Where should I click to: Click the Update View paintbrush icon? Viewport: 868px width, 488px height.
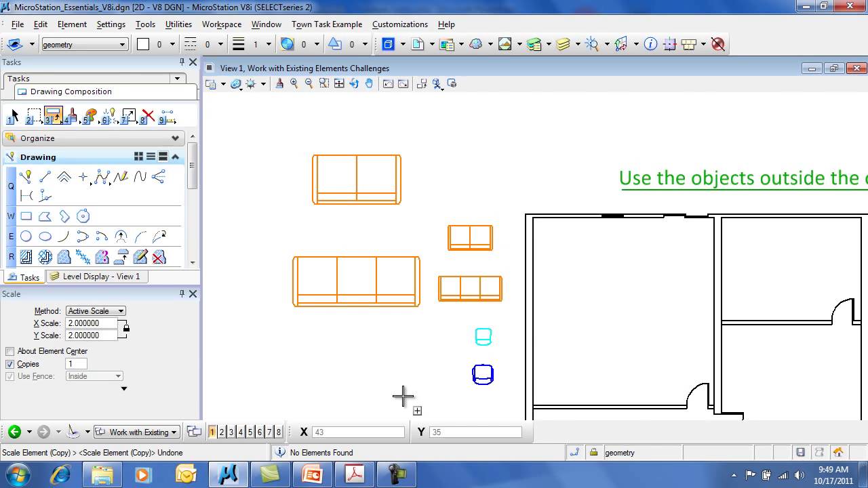tap(279, 83)
